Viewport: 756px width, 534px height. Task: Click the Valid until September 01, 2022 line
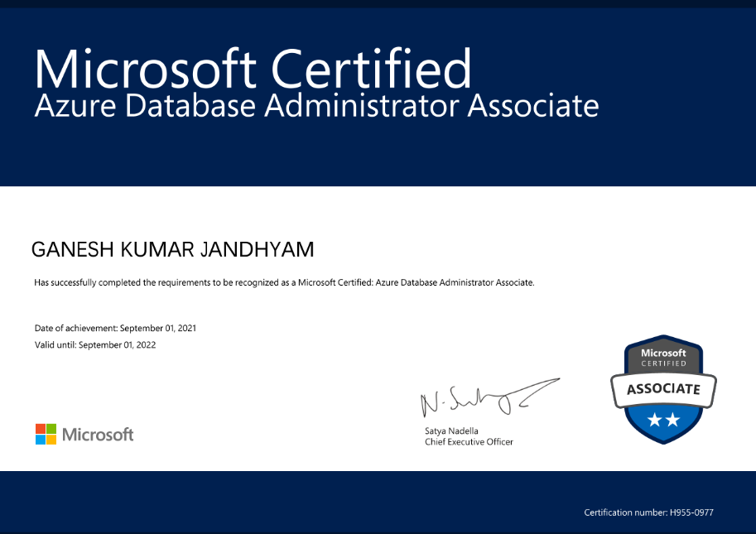[95, 344]
